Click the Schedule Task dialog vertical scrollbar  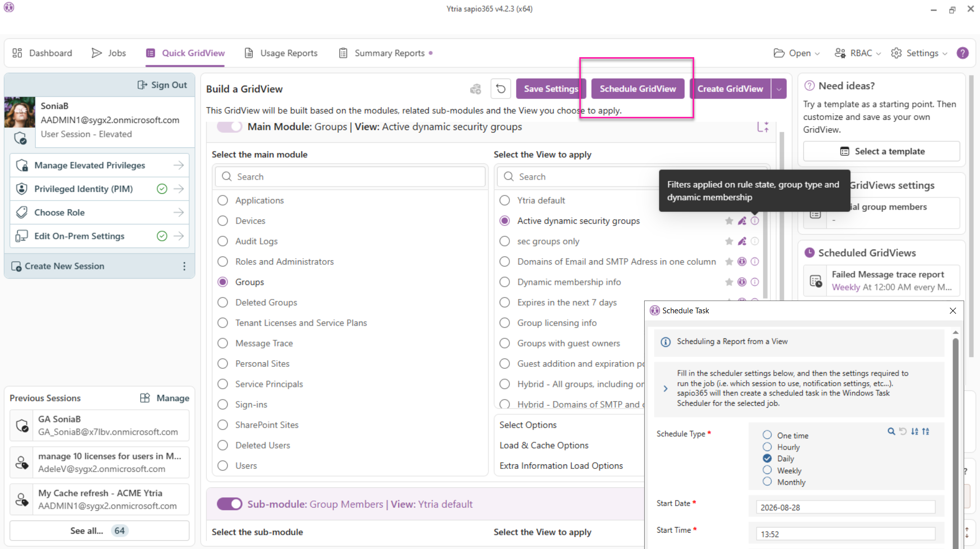pos(955,439)
